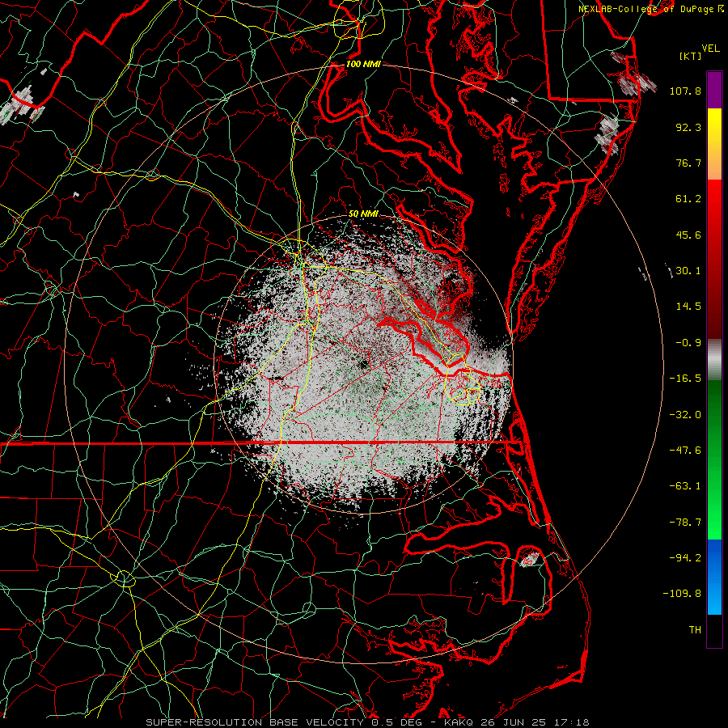Click the -78.7 legend value
Screen dimensions: 728x728
pyautogui.click(x=685, y=523)
